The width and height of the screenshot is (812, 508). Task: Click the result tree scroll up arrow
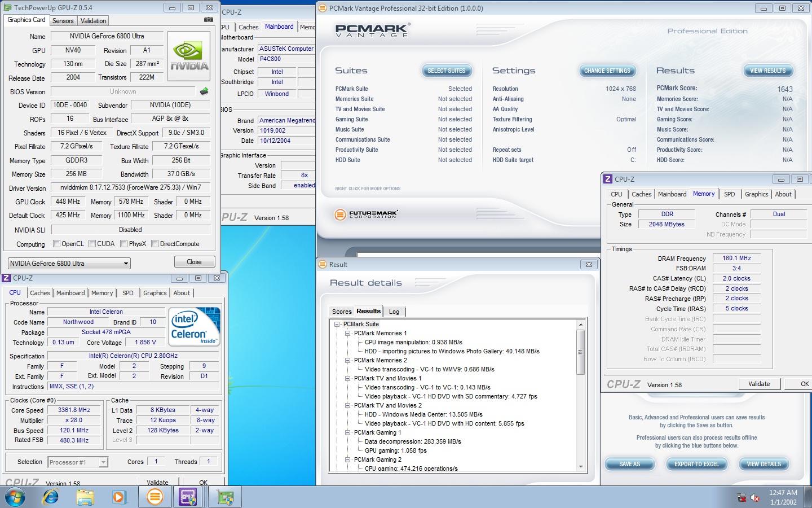581,324
